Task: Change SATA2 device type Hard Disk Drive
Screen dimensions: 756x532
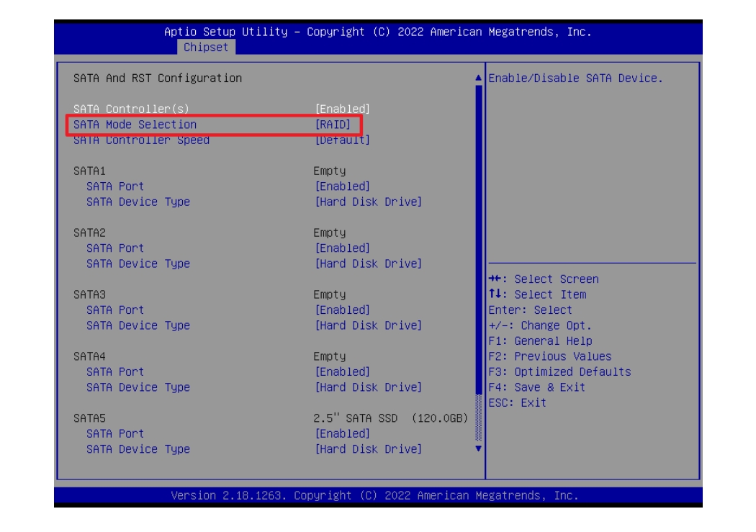Action: pyautogui.click(x=369, y=263)
